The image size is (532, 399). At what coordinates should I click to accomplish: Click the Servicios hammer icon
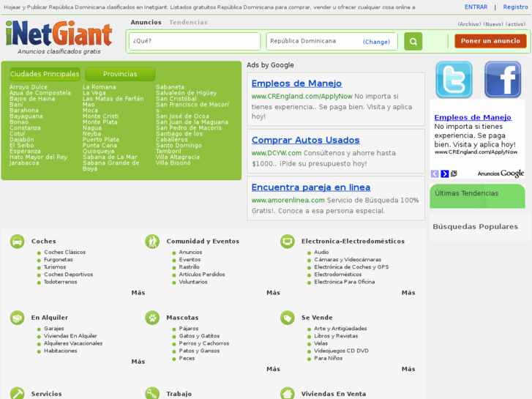point(17,393)
